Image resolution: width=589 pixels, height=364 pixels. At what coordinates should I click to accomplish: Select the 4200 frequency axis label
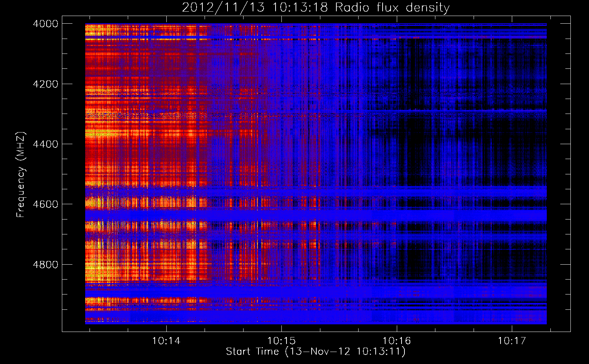coord(46,84)
